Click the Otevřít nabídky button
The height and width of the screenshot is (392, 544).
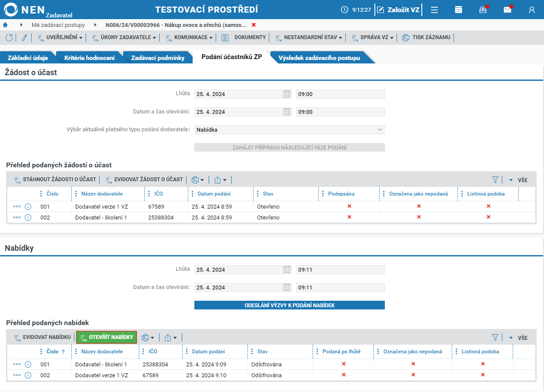click(107, 337)
